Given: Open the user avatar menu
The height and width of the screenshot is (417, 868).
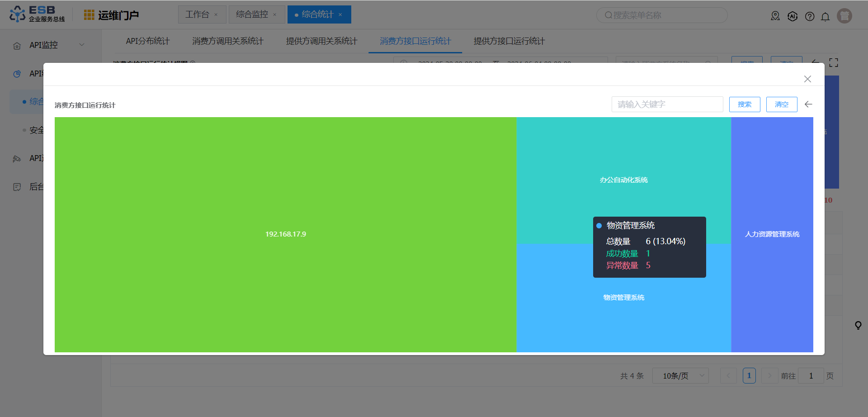Looking at the screenshot, I should coord(844,16).
